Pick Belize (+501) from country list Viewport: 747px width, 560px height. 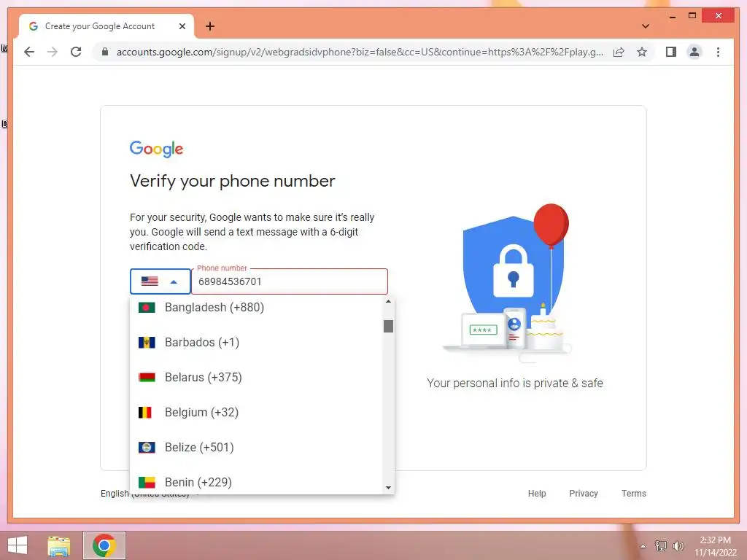[x=256, y=447]
